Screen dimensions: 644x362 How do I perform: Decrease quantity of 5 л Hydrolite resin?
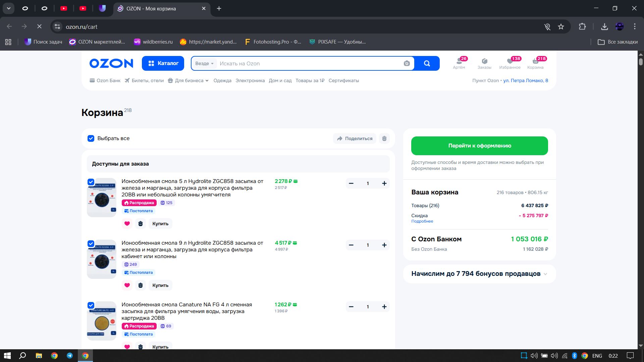(351, 183)
